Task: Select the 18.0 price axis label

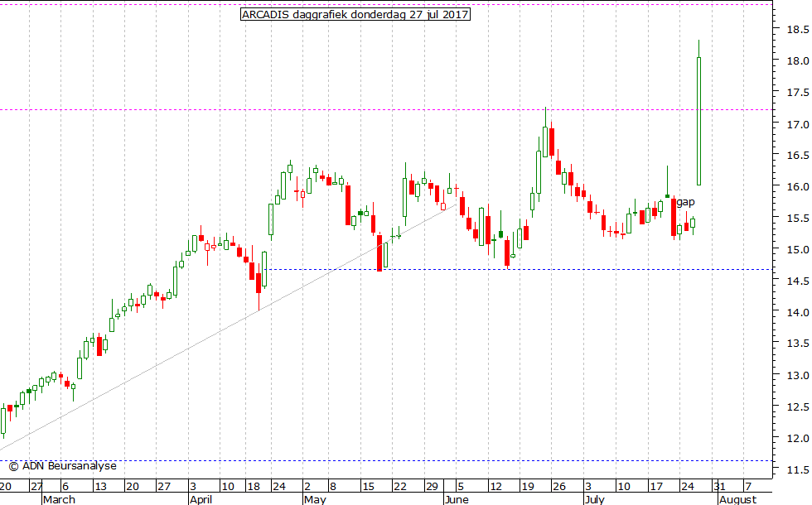Action: [x=798, y=61]
